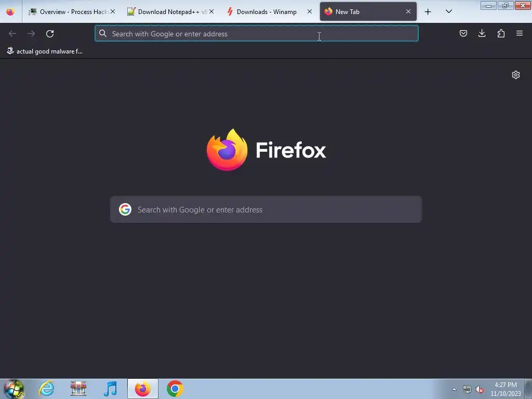Expand the list all tabs dropdown
Screen dimensions: 532x399
coord(448,11)
